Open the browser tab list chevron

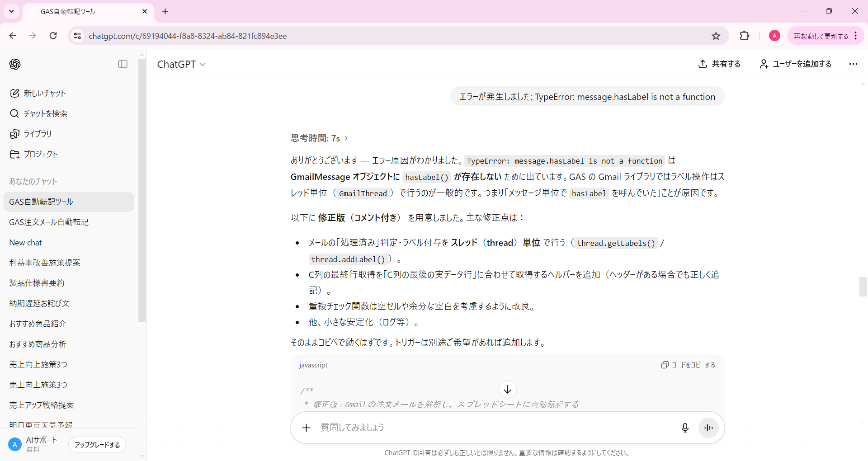(11, 11)
